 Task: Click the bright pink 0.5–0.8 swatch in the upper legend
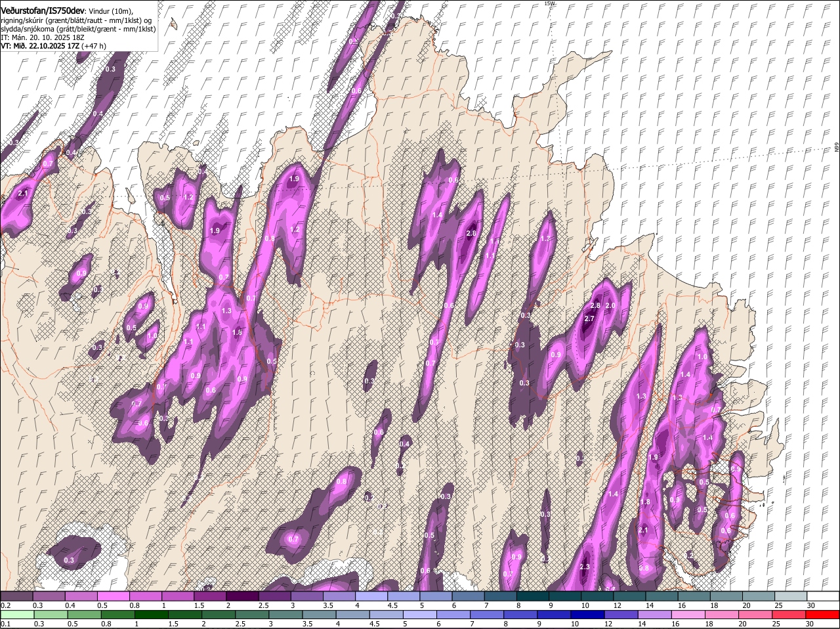(114, 596)
